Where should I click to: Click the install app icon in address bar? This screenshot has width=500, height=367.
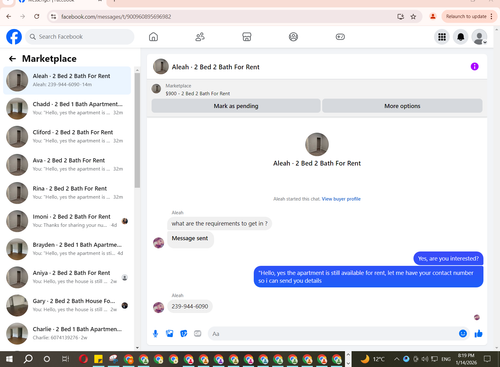pos(400,17)
